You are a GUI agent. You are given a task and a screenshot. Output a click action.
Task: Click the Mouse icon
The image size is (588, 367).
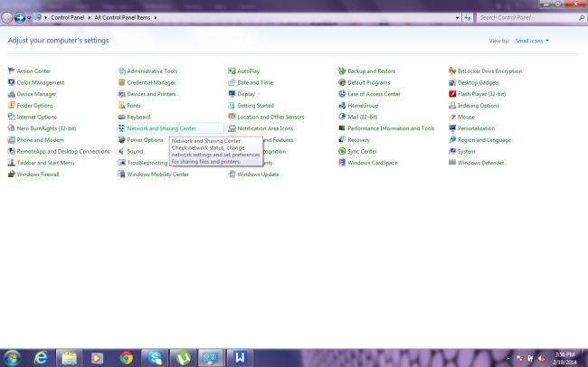(452, 117)
